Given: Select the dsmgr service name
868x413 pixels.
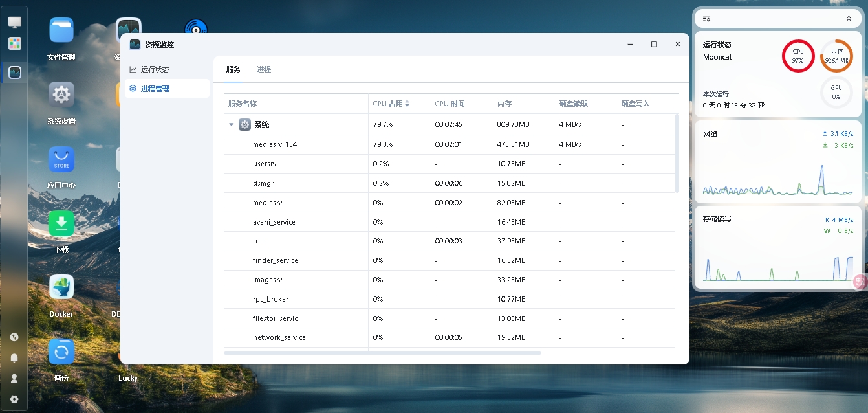Looking at the screenshot, I should [x=264, y=183].
